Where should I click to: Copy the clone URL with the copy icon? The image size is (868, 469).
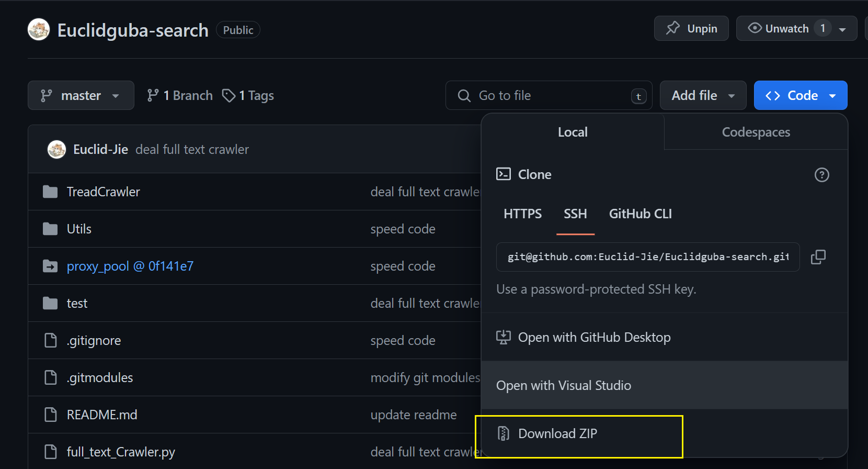[818, 257]
